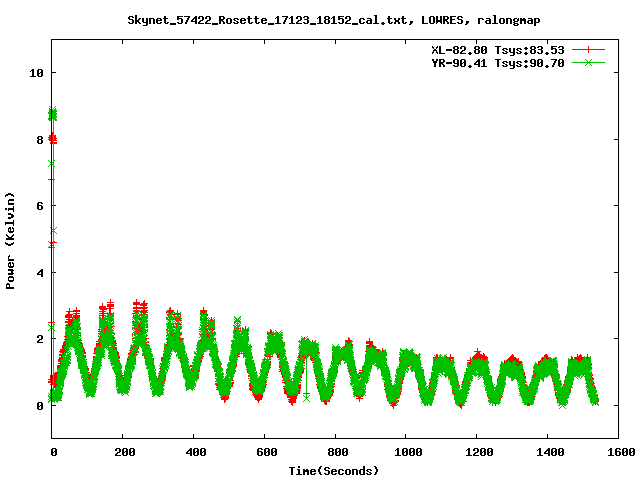Click the green spike data points near 9 Kelvin
The width and height of the screenshot is (640, 480).
point(52,114)
